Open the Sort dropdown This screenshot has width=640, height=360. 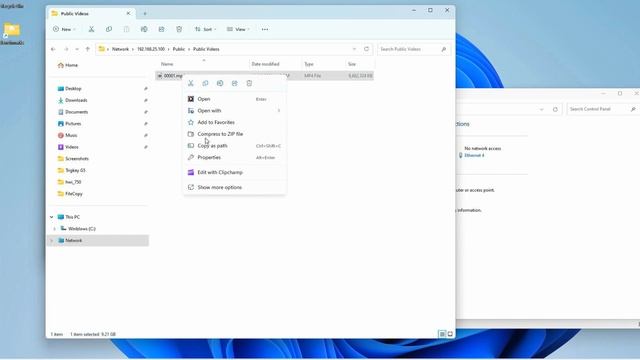205,29
